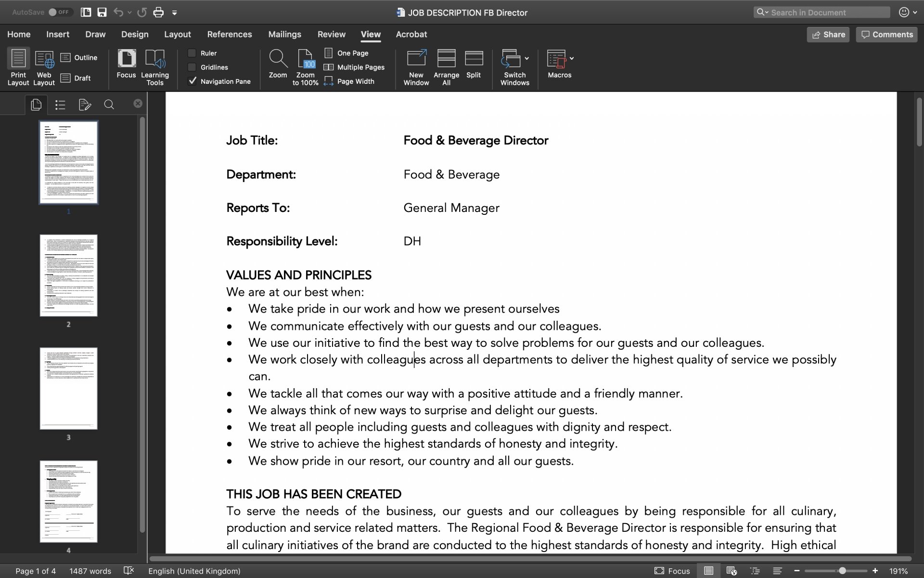Split the document window
The width and height of the screenshot is (924, 578).
[474, 64]
